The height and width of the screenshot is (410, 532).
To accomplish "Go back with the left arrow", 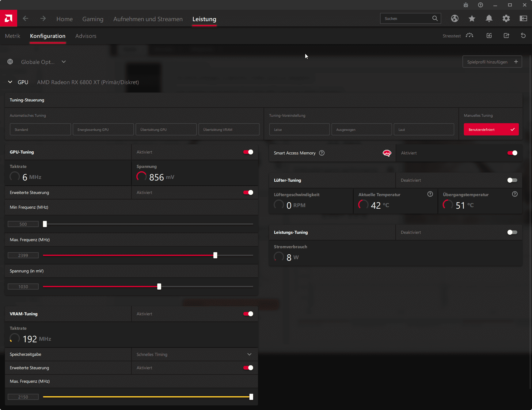I will pyautogui.click(x=25, y=18).
